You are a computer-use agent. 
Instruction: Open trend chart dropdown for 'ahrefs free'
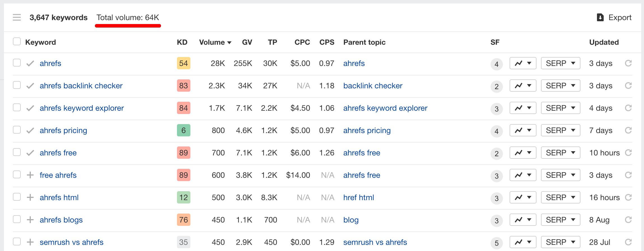[523, 153]
